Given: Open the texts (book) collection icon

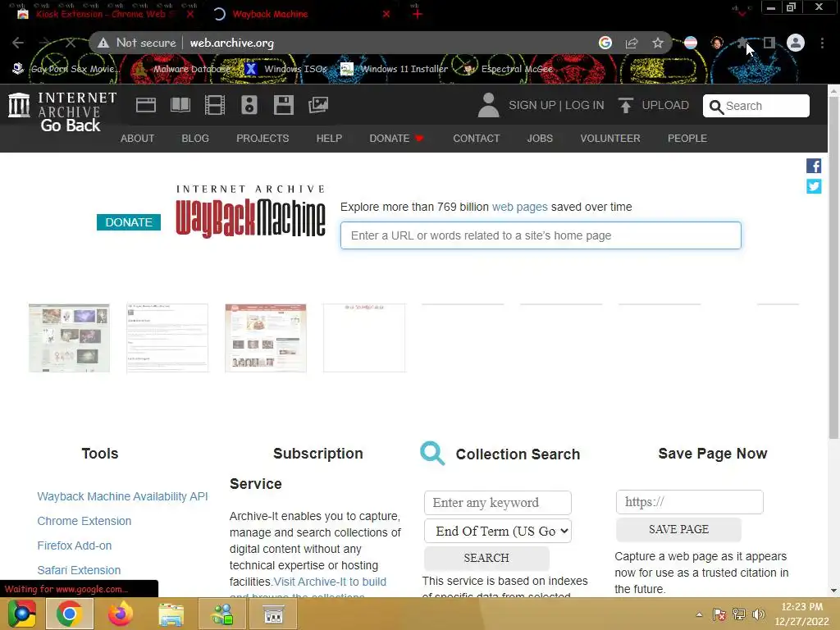Looking at the screenshot, I should [180, 105].
